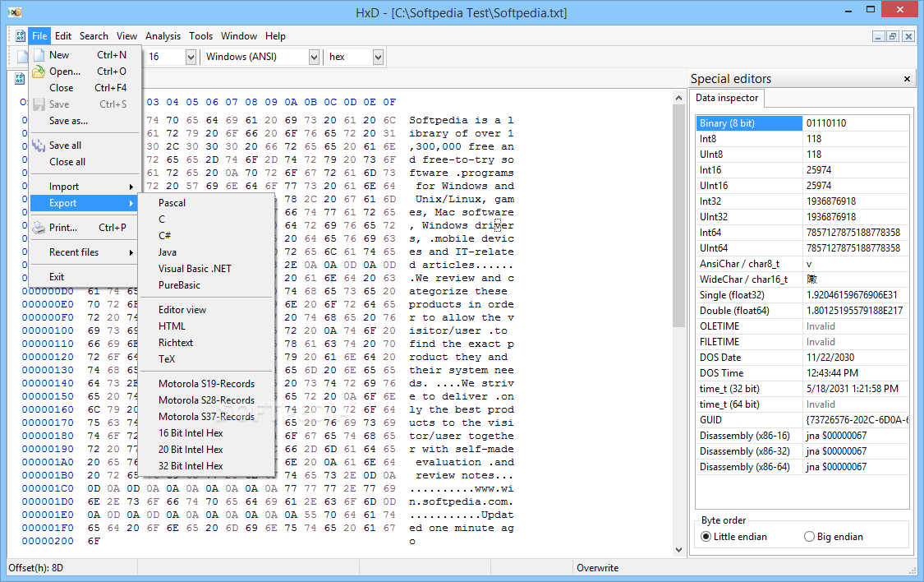Click Close in the File menu
Viewport: 924px width, 582px height.
click(x=85, y=88)
